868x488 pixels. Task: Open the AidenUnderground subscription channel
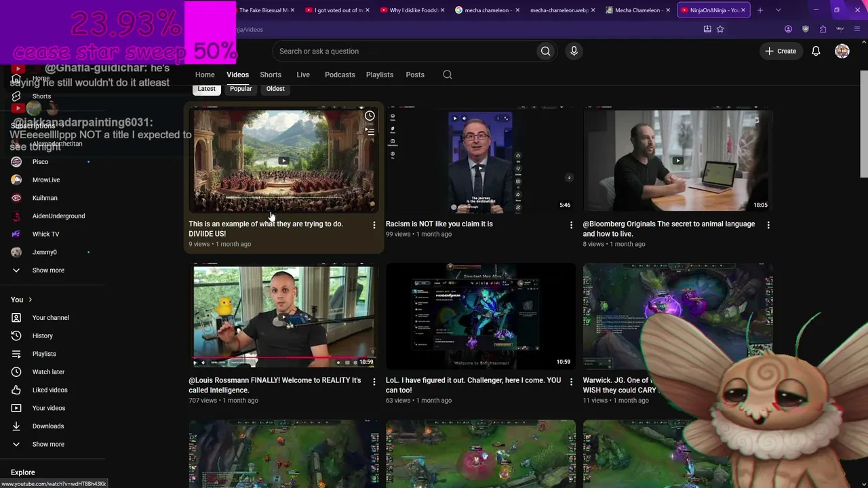tap(58, 216)
